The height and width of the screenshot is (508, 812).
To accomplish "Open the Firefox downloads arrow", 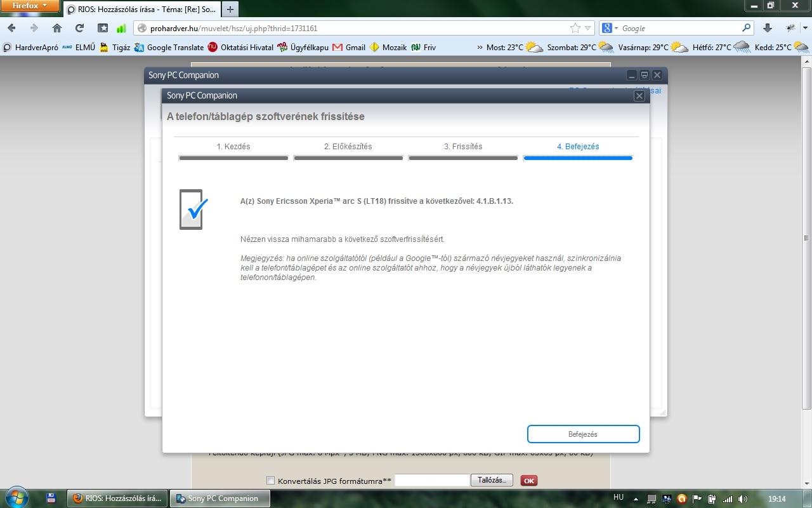I will [x=768, y=28].
